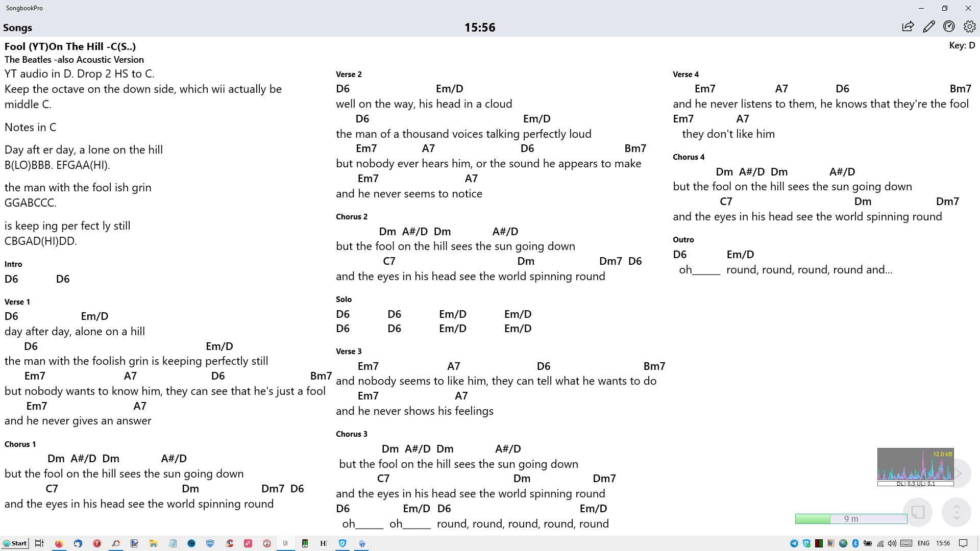Click the 'Notes in C' line
Screen dimensions: 980x551
coord(31,128)
